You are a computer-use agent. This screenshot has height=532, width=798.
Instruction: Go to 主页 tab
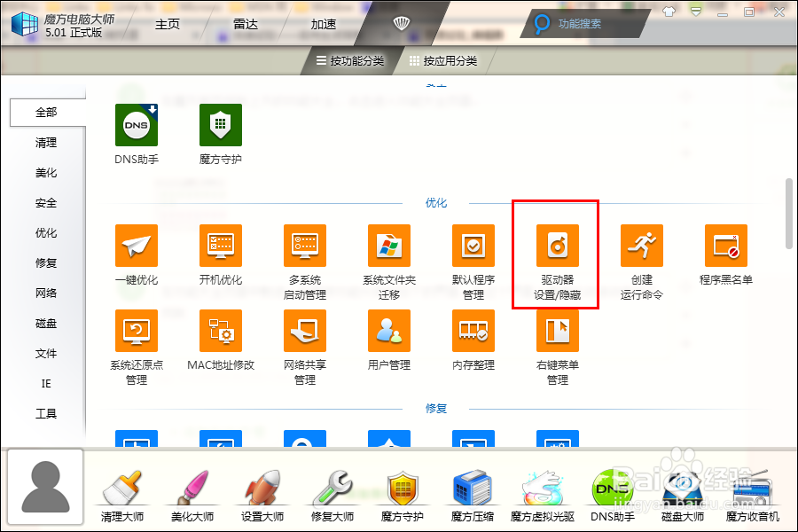pos(168,24)
